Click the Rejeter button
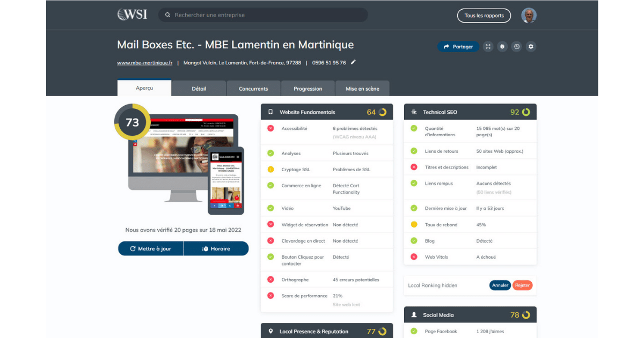The image size is (644, 338). pyautogui.click(x=522, y=285)
